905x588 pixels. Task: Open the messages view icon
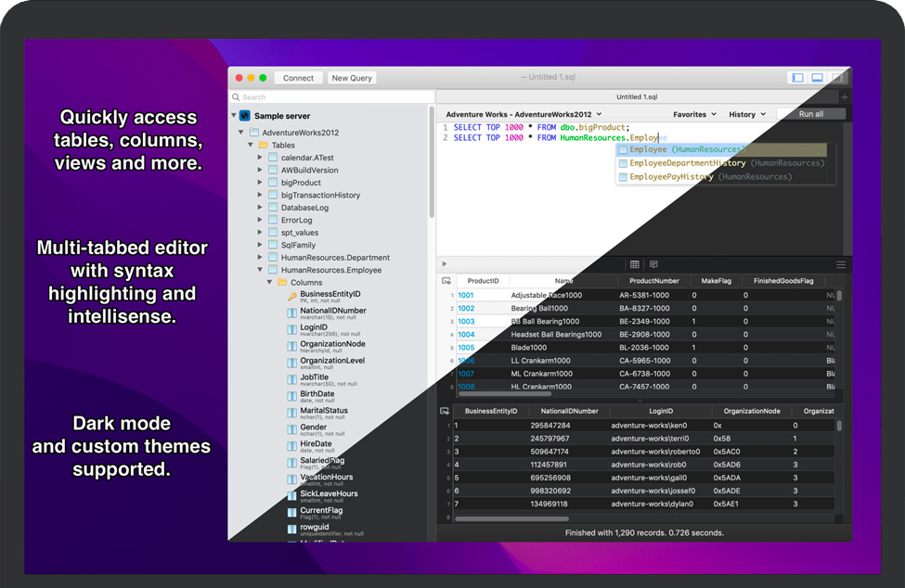click(653, 264)
